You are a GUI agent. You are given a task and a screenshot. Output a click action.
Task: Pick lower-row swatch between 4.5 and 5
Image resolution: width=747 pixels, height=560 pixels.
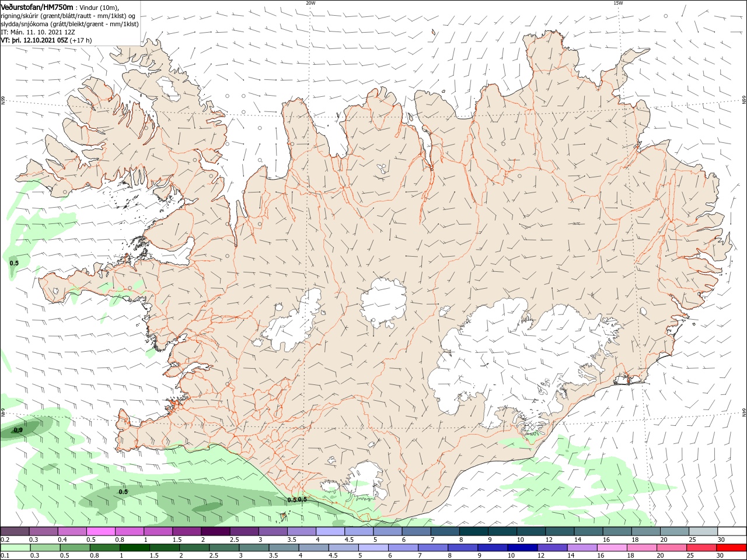click(x=343, y=548)
